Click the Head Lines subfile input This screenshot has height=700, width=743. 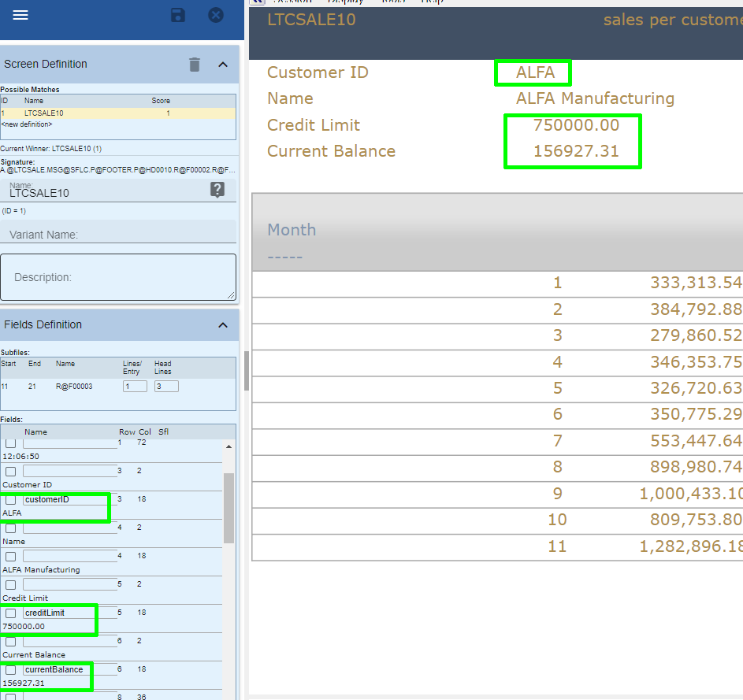pyautogui.click(x=166, y=387)
